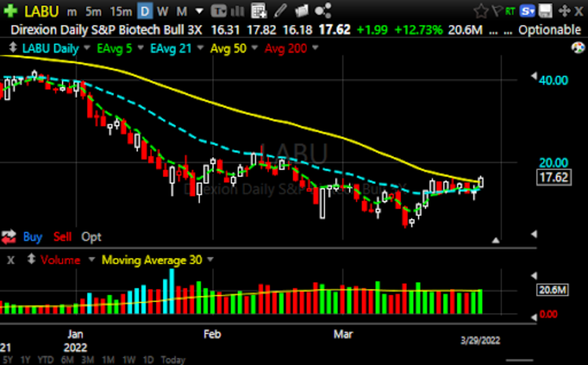The height and width of the screenshot is (365, 588).
Task: Click the save chart floppy icon
Action: coord(546,11)
